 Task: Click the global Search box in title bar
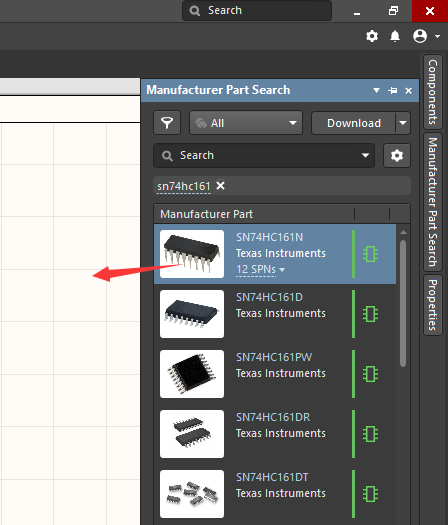click(257, 10)
